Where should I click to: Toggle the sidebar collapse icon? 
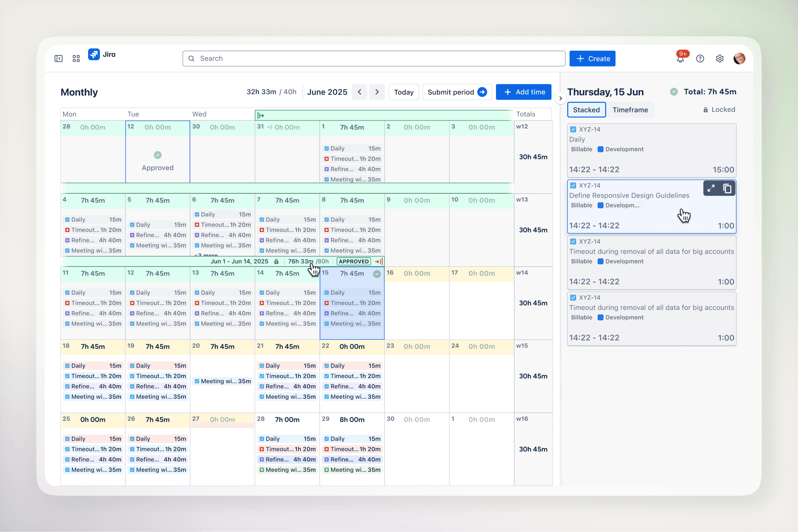(x=59, y=59)
